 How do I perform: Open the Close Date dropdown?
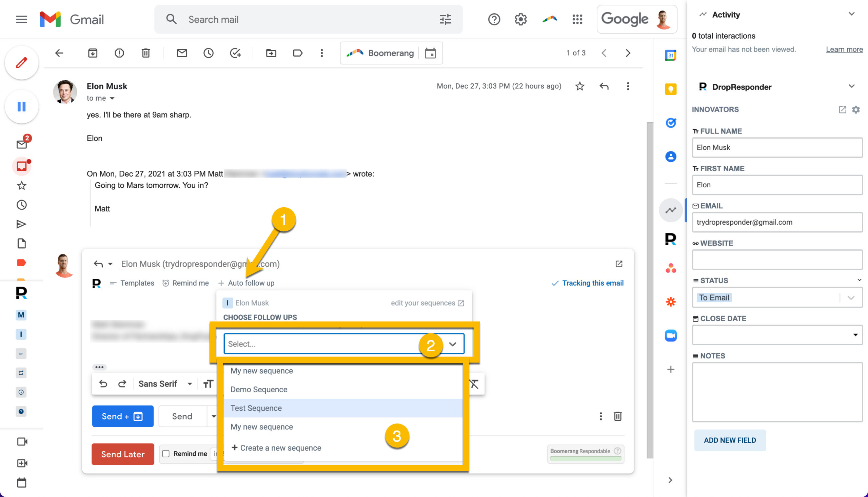(x=777, y=335)
